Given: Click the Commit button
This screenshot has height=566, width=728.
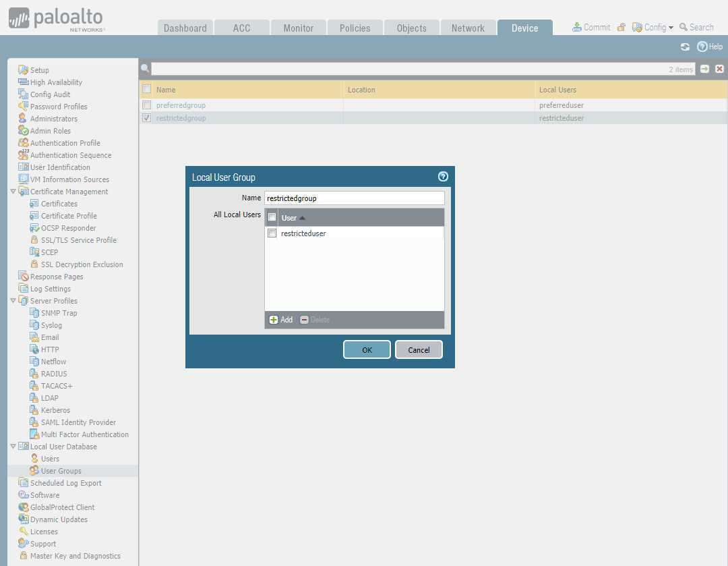Looking at the screenshot, I should [591, 28].
